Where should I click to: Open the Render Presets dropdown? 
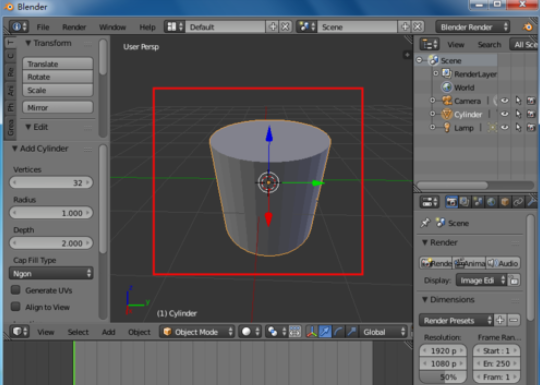pyautogui.click(x=456, y=320)
